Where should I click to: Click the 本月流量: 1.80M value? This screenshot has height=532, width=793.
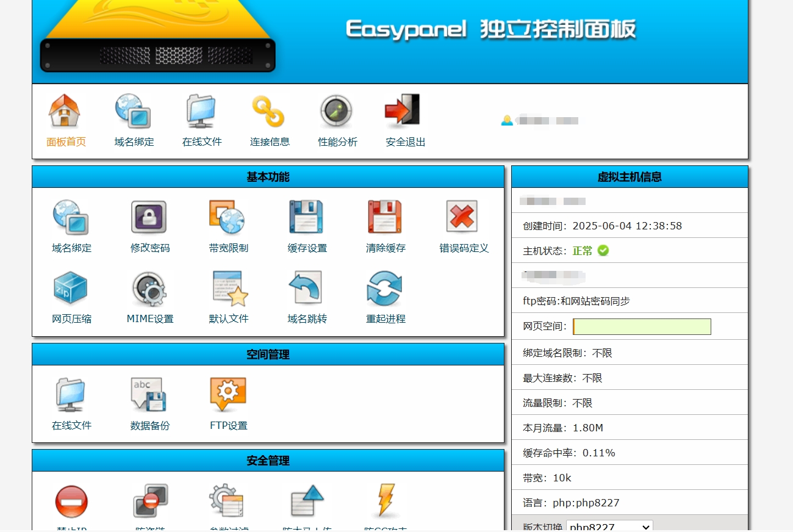[x=588, y=428]
